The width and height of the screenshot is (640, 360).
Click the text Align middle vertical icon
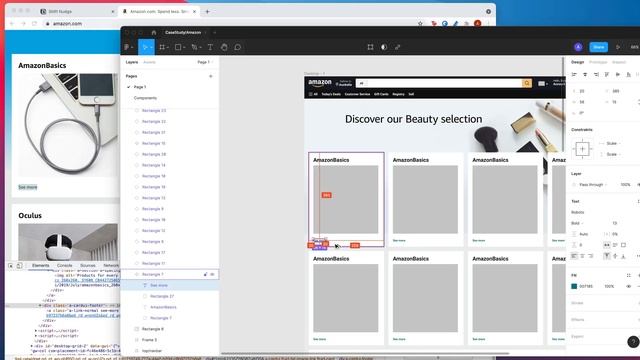click(615, 256)
